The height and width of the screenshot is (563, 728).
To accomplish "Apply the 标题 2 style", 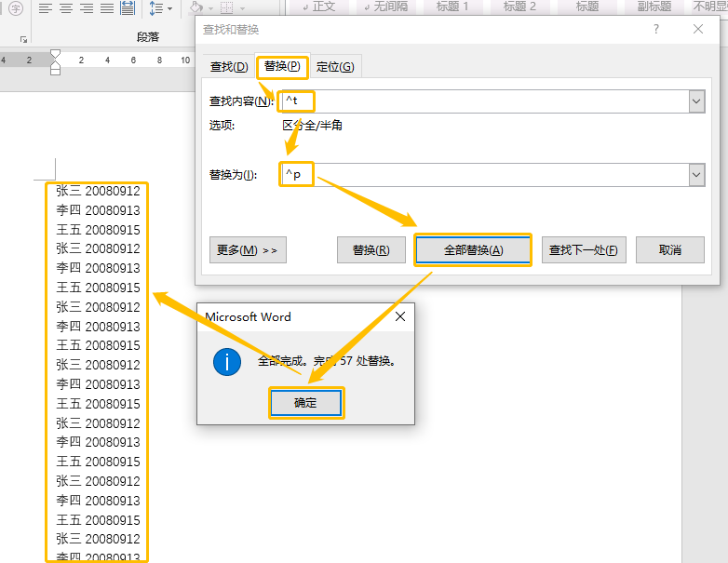I will (x=519, y=7).
